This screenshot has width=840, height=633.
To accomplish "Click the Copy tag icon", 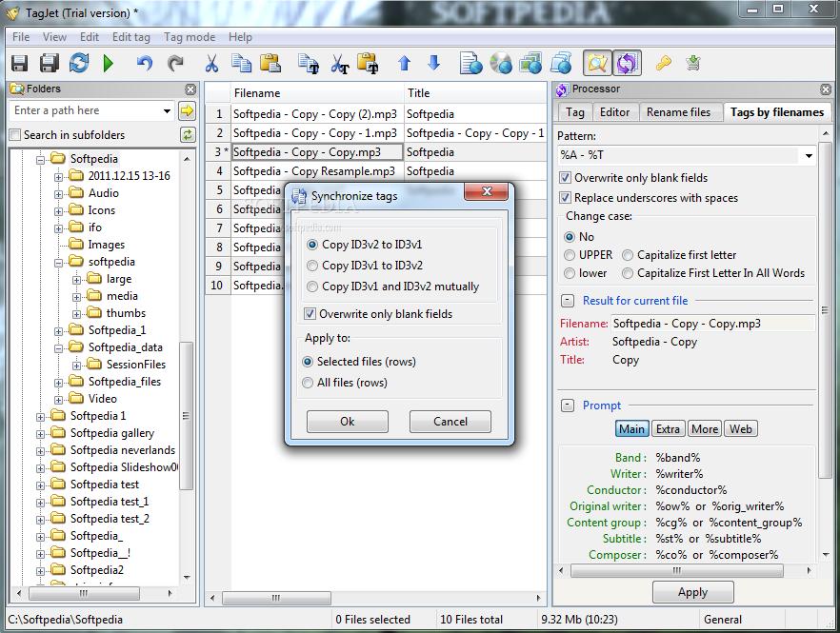I will tap(308, 63).
